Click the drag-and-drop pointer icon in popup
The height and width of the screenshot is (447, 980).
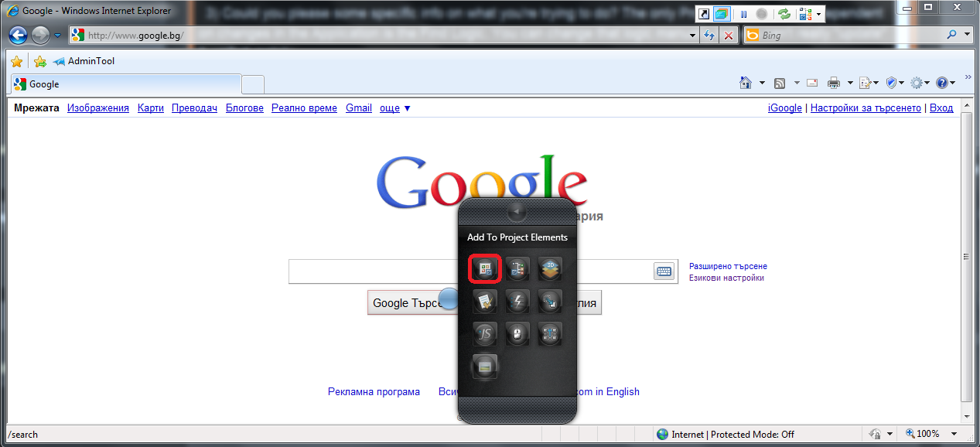(x=550, y=302)
